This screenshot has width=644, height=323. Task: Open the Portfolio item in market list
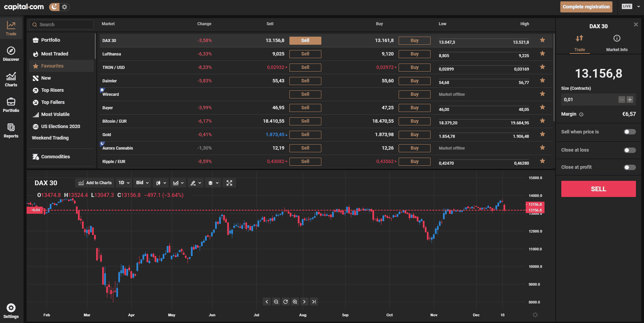[x=50, y=40]
